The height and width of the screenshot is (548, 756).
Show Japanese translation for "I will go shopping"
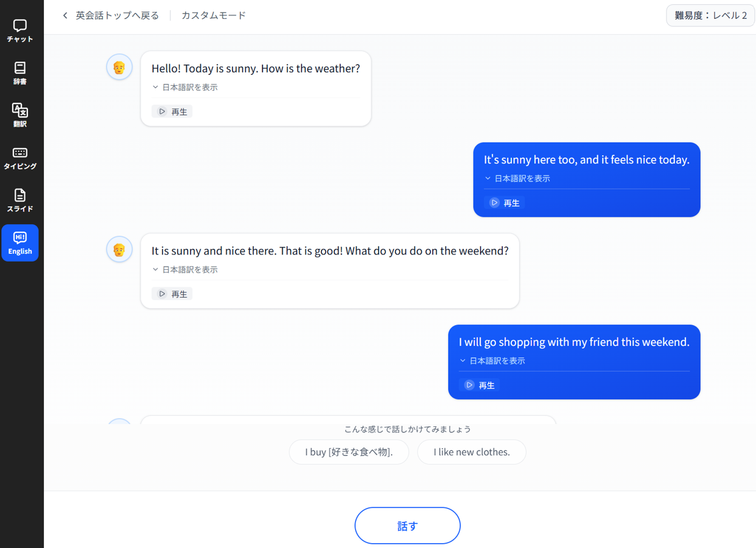point(492,361)
